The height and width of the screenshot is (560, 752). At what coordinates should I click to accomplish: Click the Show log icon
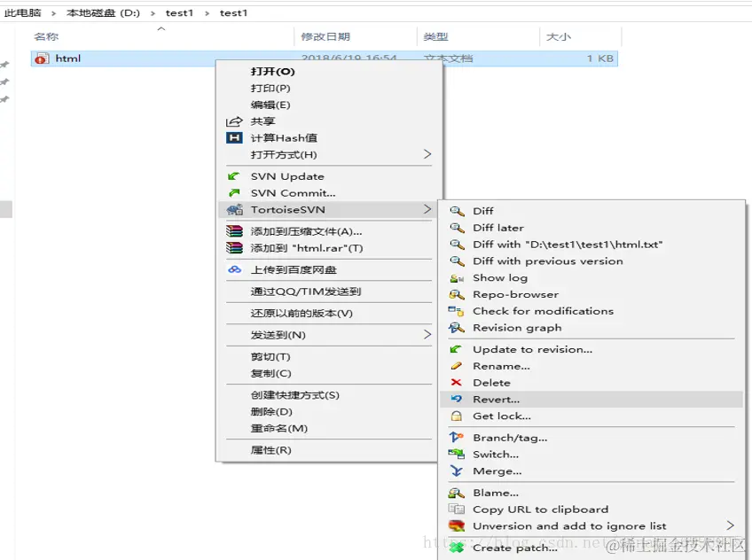pos(457,278)
